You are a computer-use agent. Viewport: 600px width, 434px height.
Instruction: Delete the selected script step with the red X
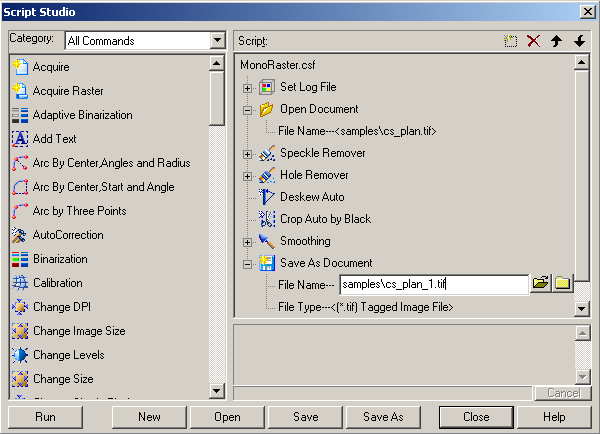[x=533, y=41]
